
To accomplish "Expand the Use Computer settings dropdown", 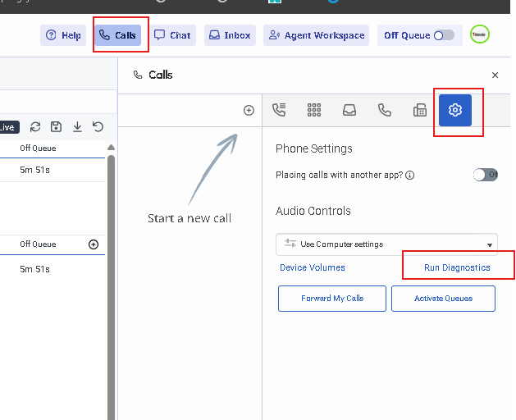I will click(386, 244).
